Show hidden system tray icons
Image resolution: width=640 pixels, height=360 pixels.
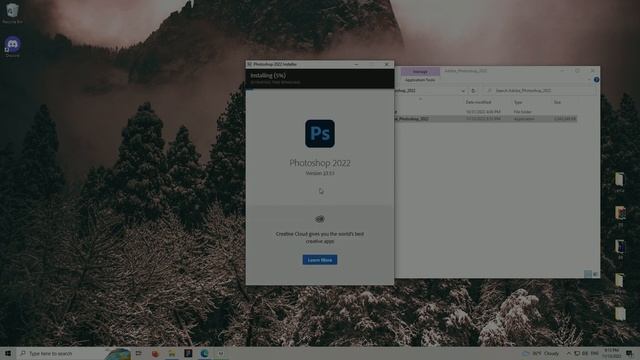pos(569,353)
